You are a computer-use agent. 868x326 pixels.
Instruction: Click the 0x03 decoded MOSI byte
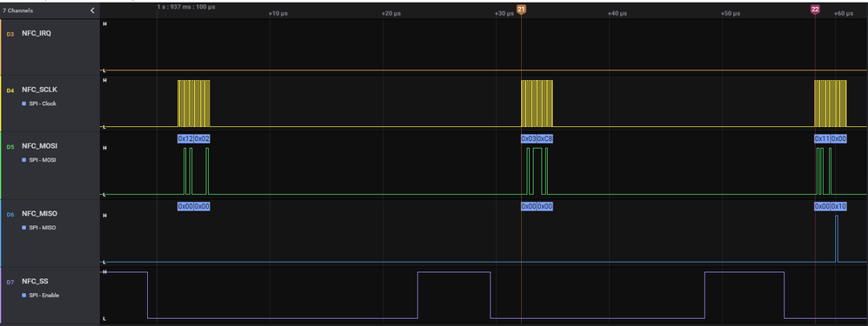[529, 138]
